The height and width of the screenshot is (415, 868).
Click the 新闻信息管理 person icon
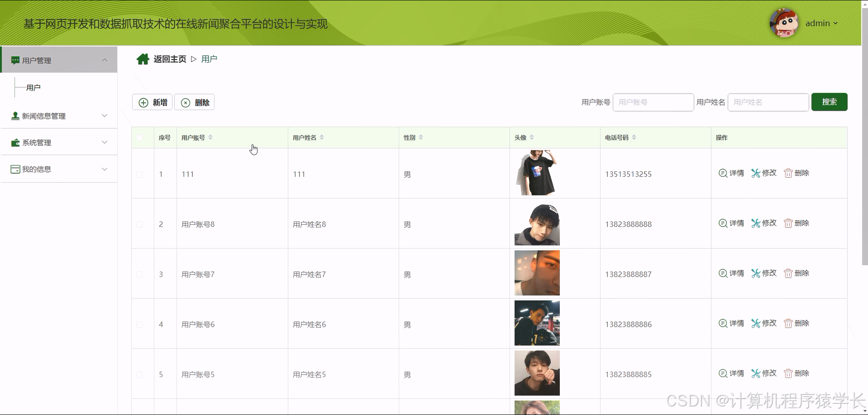coord(15,116)
